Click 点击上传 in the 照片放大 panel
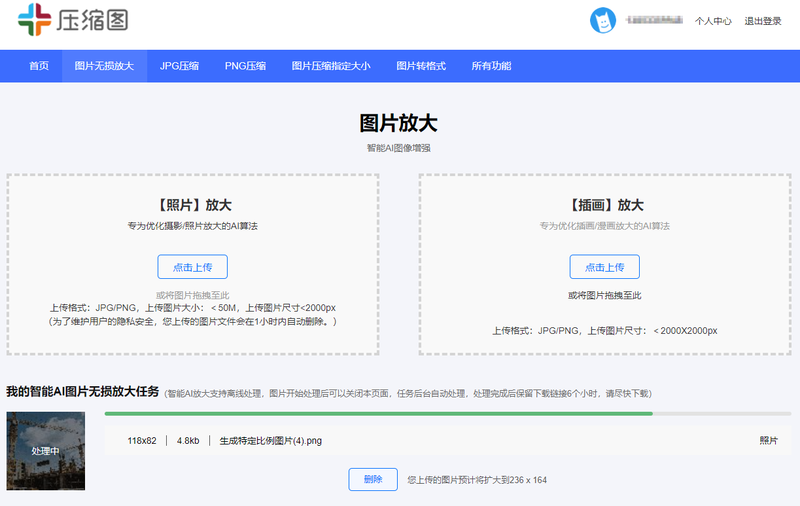The image size is (800, 506). click(x=192, y=267)
